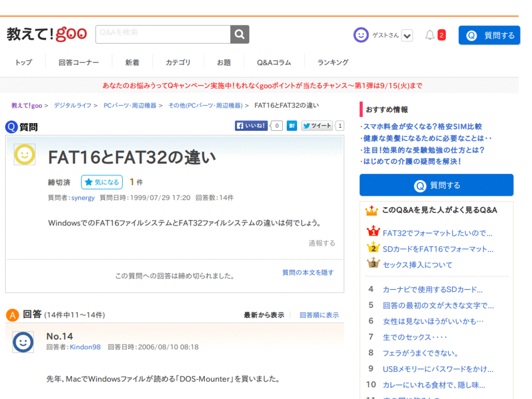This screenshot has width=532, height=399.
Task: Click the Hatena B! bookmark button
Action: point(291,126)
